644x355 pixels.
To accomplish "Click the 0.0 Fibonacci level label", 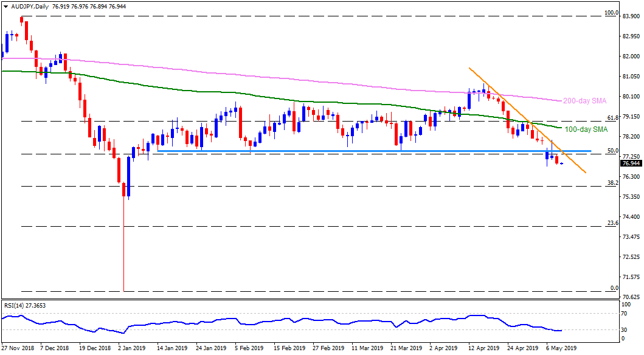I will tap(614, 288).
